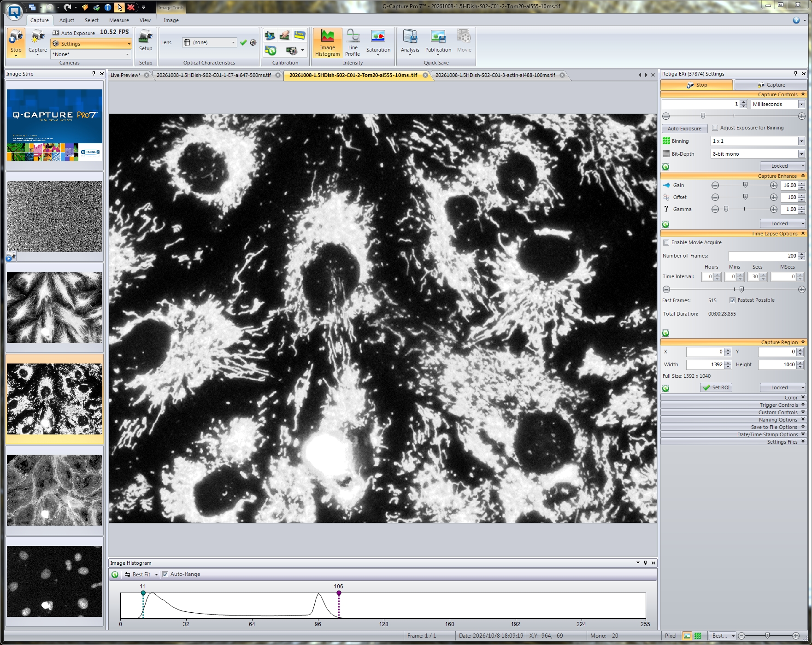Open the actin-al488-100ms.tif document tab
This screenshot has width=812, height=645.
point(495,75)
